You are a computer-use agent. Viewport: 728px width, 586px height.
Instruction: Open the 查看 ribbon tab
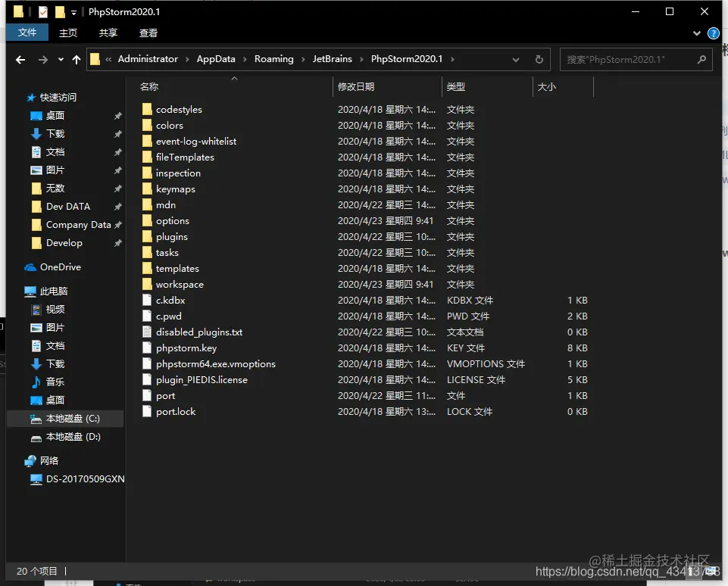(148, 33)
